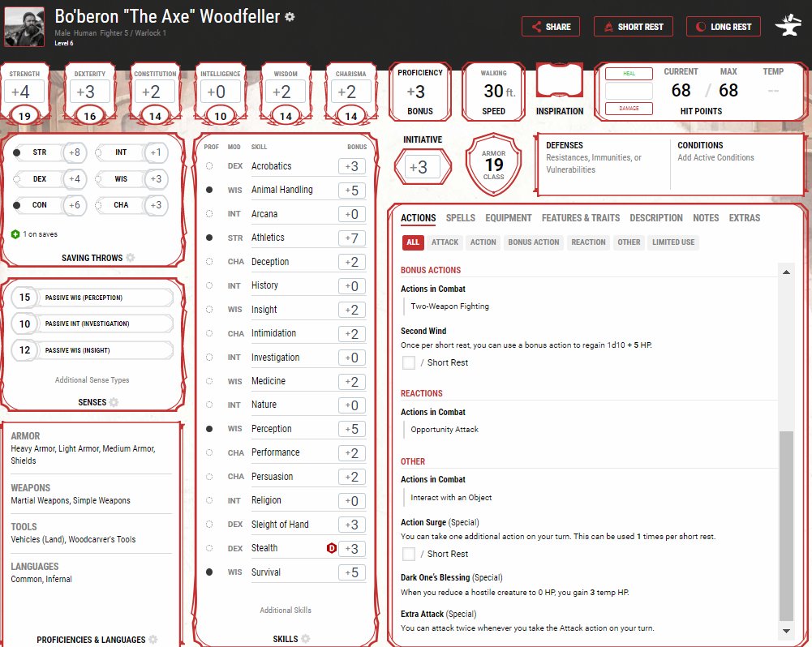The image size is (812, 647).
Task: Open the Description tab
Action: [656, 218]
